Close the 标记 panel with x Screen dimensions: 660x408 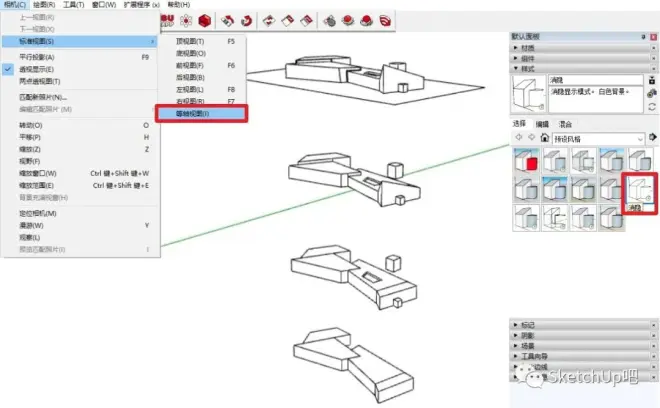[653, 325]
